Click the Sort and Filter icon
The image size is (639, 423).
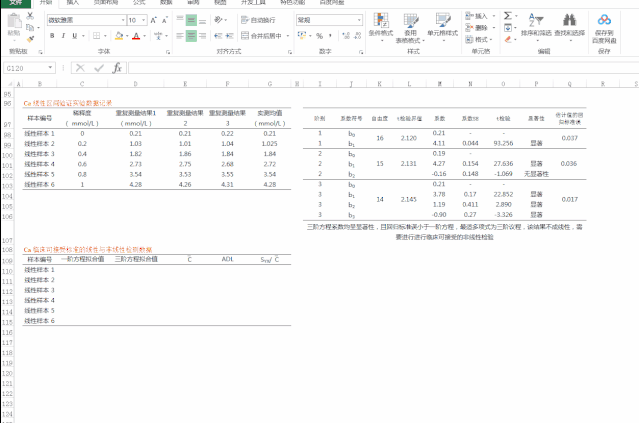pyautogui.click(x=536, y=26)
